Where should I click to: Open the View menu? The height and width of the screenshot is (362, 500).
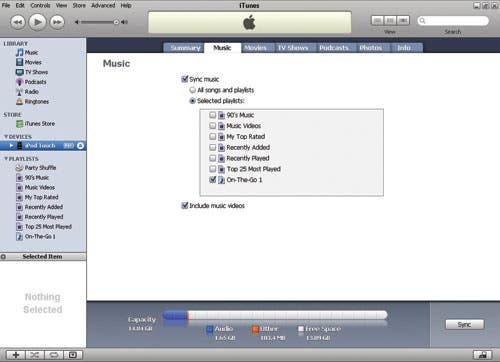pyautogui.click(x=61, y=5)
